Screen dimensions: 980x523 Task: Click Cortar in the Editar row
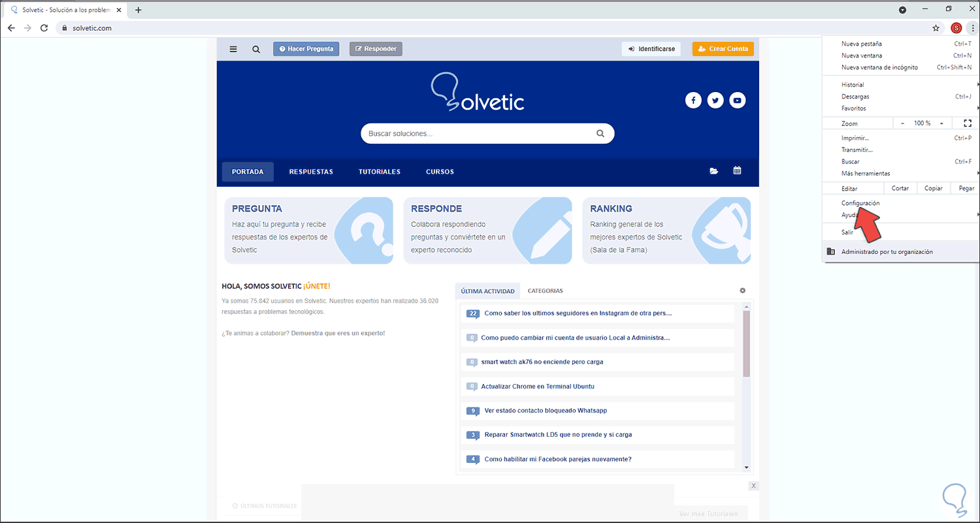click(900, 189)
